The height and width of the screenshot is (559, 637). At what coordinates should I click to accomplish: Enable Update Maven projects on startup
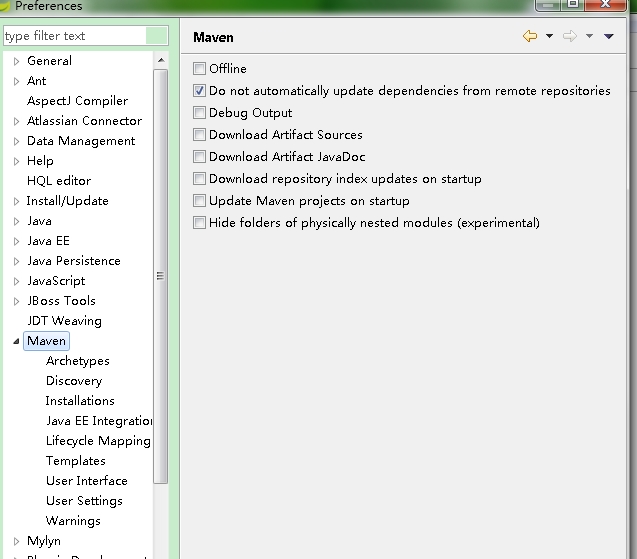199,200
